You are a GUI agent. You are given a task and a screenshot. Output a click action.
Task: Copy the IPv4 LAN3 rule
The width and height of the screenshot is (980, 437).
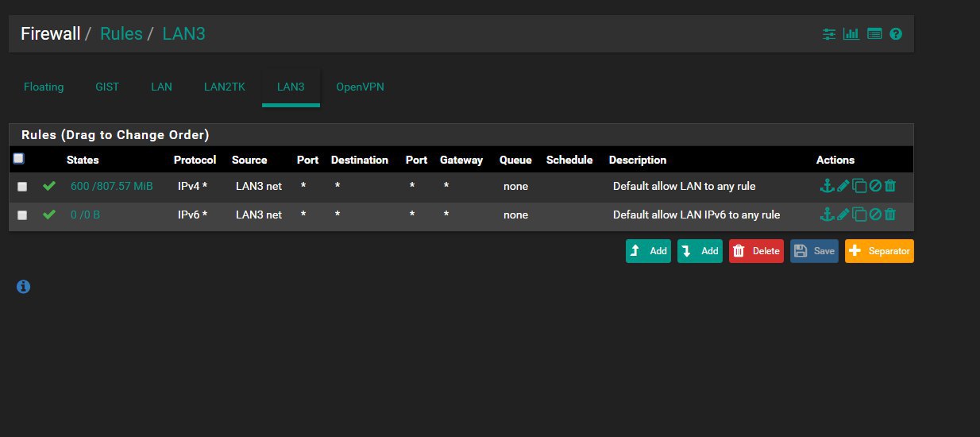pyautogui.click(x=859, y=187)
